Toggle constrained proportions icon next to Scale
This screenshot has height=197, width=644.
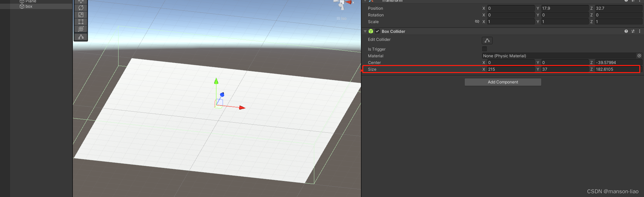(477, 21)
